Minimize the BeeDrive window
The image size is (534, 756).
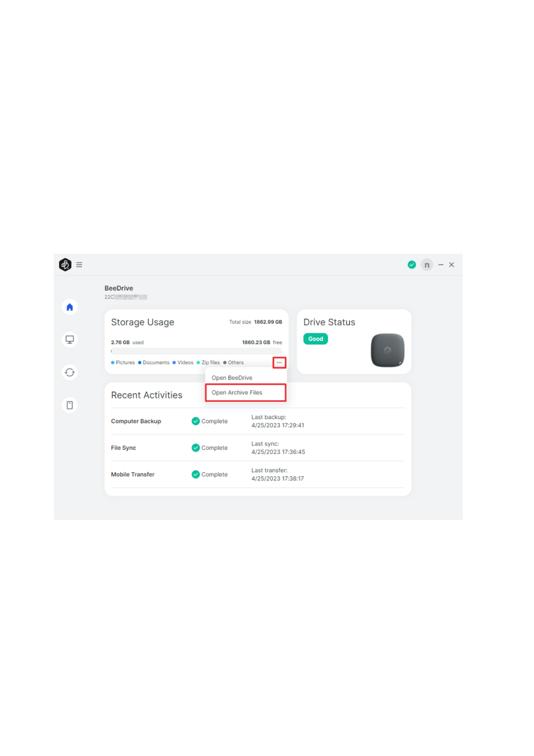pos(441,265)
